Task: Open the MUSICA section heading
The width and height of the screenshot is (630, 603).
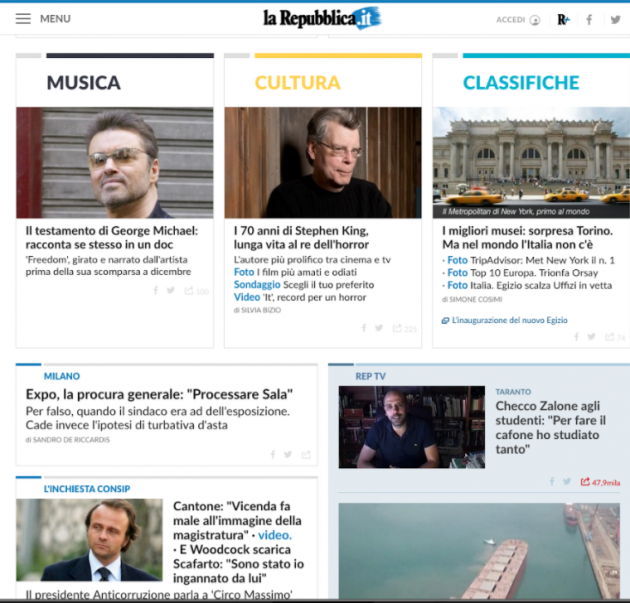Action: click(84, 83)
